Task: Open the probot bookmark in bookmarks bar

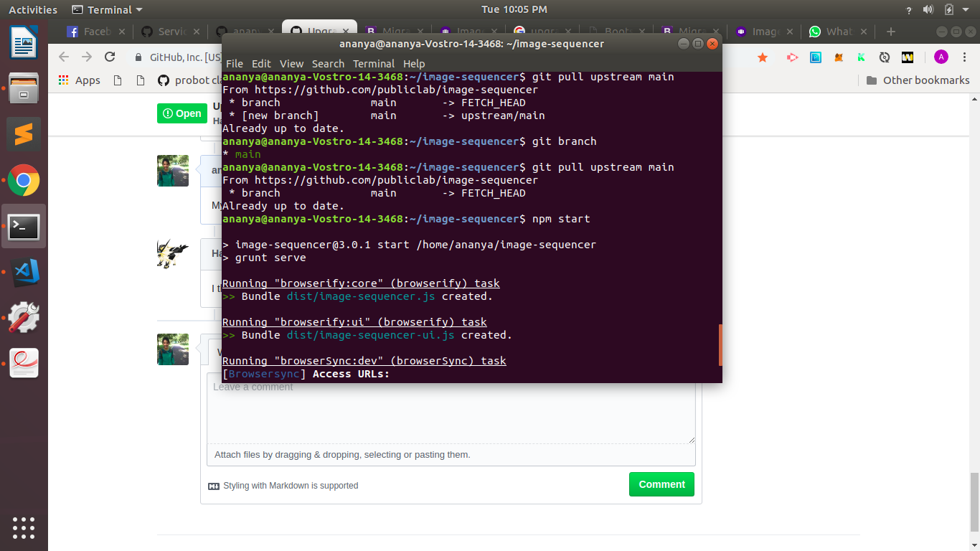Action: click(191, 80)
